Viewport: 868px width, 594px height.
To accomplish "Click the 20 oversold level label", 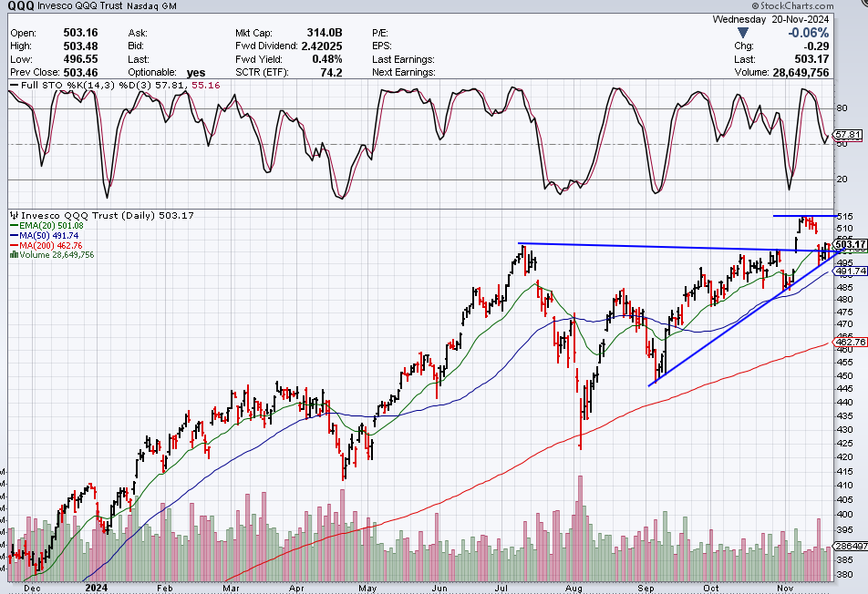I will [842, 179].
